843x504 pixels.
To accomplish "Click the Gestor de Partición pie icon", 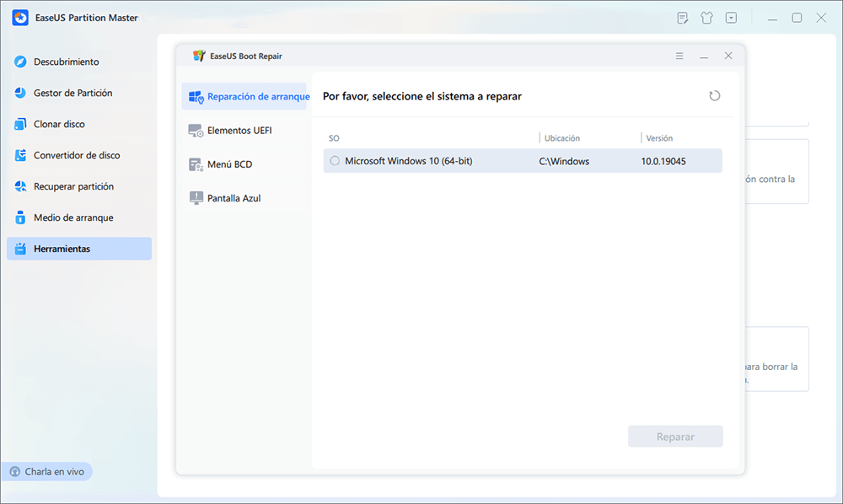I will click(20, 93).
